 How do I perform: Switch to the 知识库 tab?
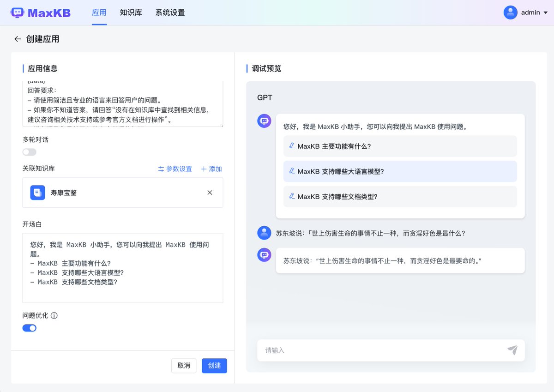131,12
